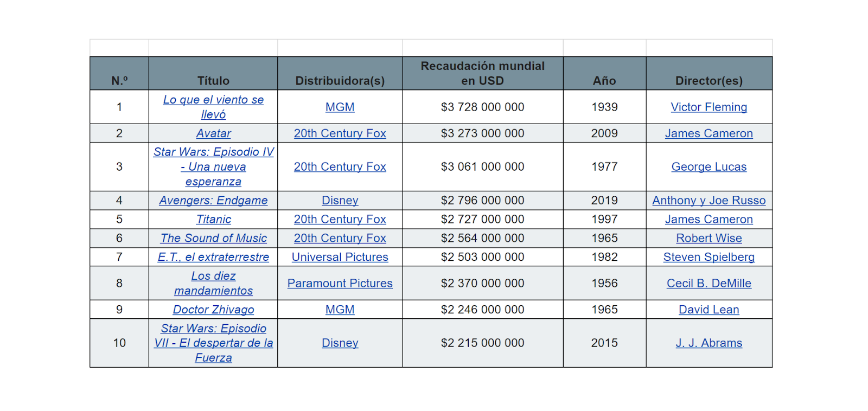868x411 pixels.
Task: Open the Titanic title link
Action: click(213, 219)
